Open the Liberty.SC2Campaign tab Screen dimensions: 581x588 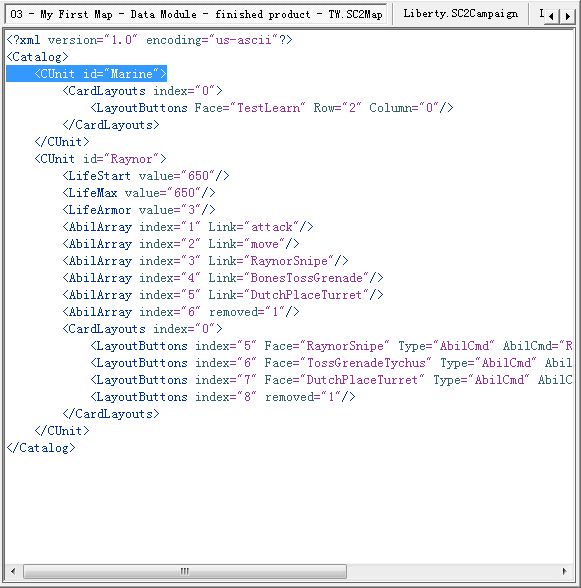point(460,14)
